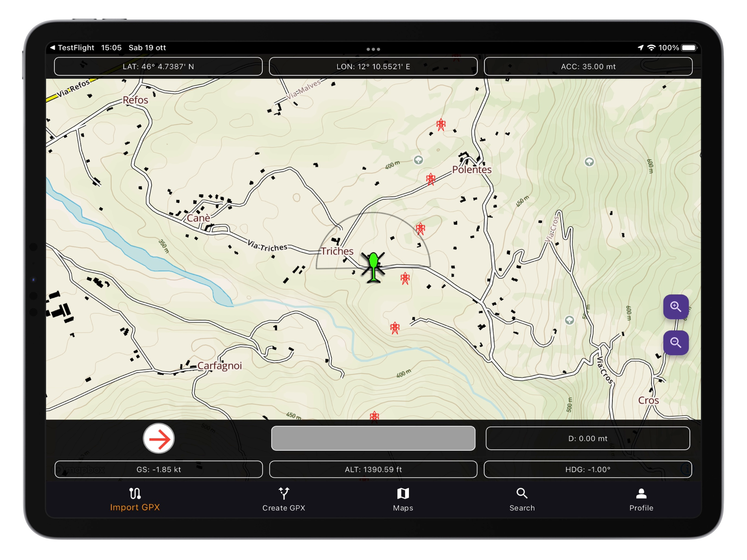Tap the location services arrow in status bar
The height and width of the screenshot is (560, 747).
click(640, 47)
